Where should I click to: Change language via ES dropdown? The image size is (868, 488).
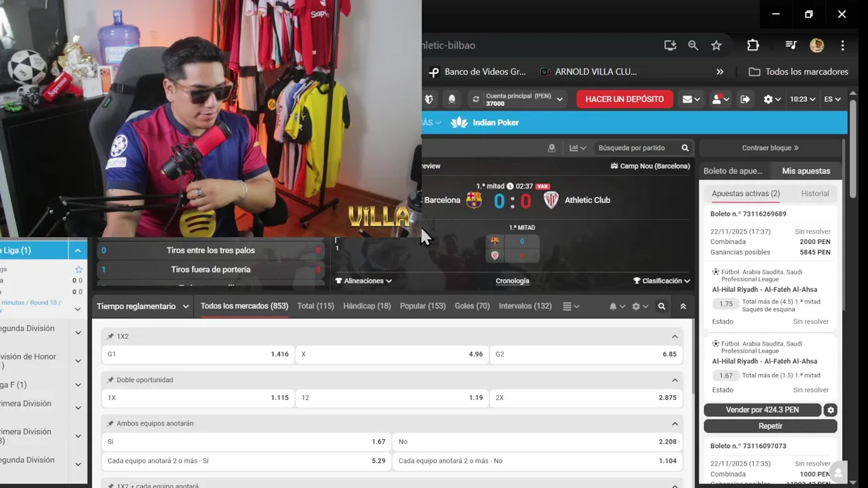[832, 99]
